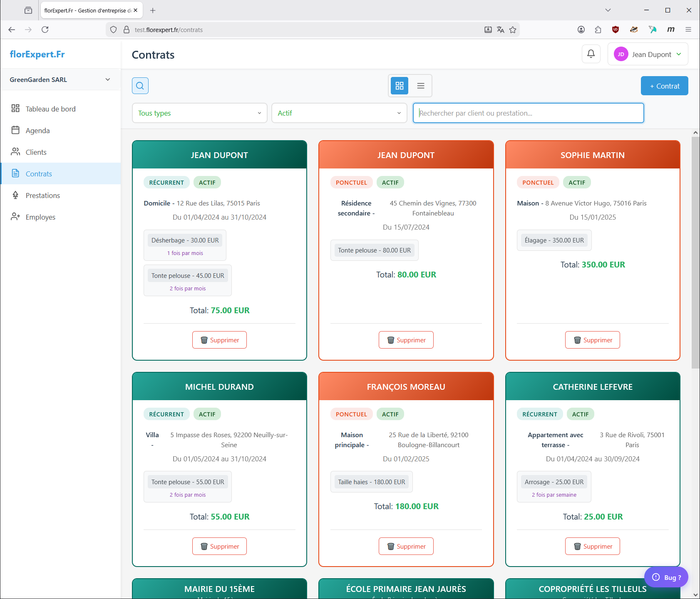
Task: Go to Tableau de bord
Action: (x=50, y=109)
